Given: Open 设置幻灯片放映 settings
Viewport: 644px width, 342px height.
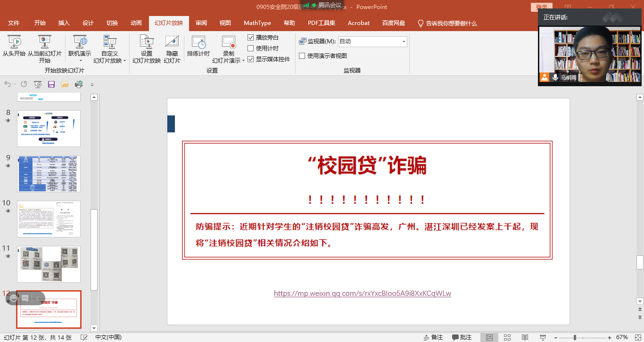Looking at the screenshot, I should click(146, 49).
